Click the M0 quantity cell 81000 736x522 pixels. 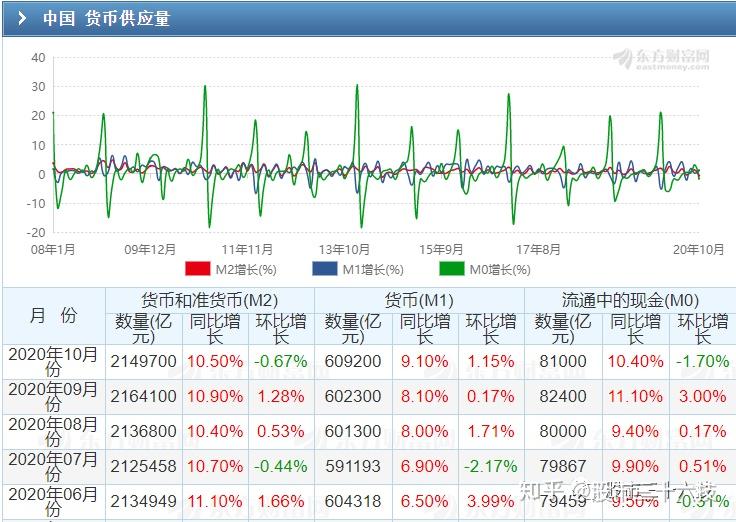563,361
